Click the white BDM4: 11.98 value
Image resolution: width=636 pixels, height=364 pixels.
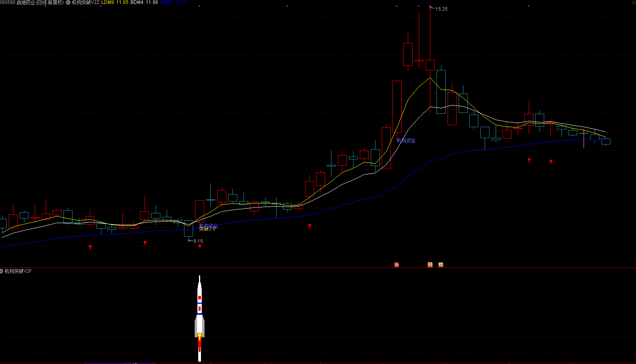[x=144, y=2]
